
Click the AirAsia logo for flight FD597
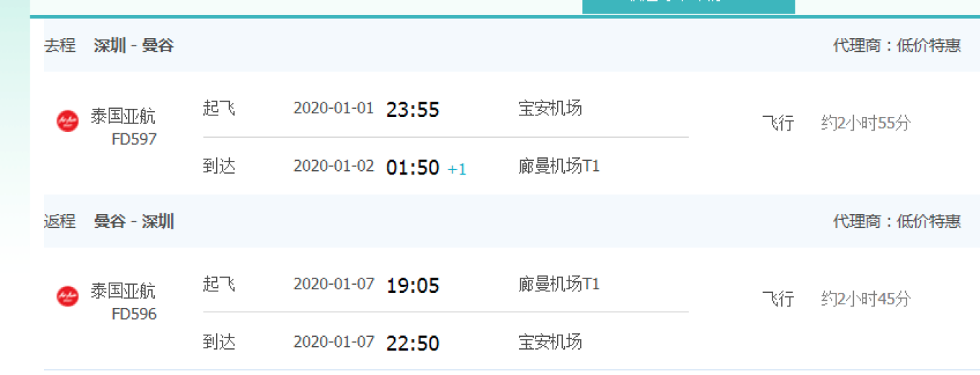coord(68,121)
